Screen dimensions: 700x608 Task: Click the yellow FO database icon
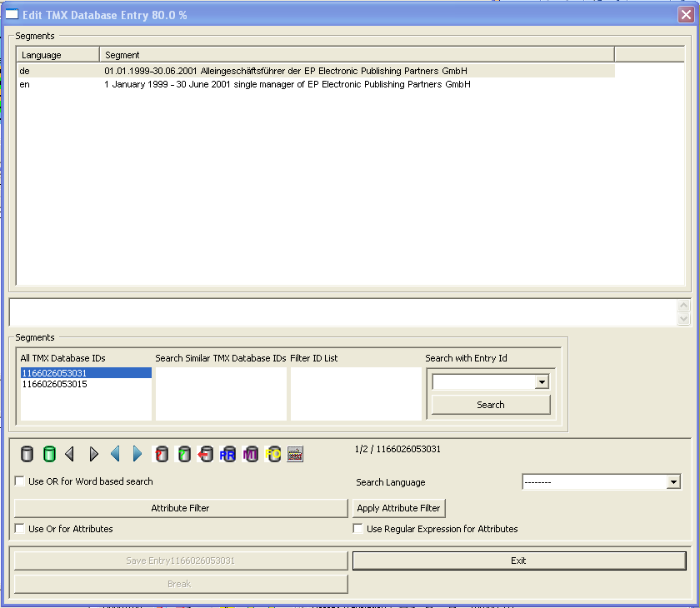[x=272, y=454]
